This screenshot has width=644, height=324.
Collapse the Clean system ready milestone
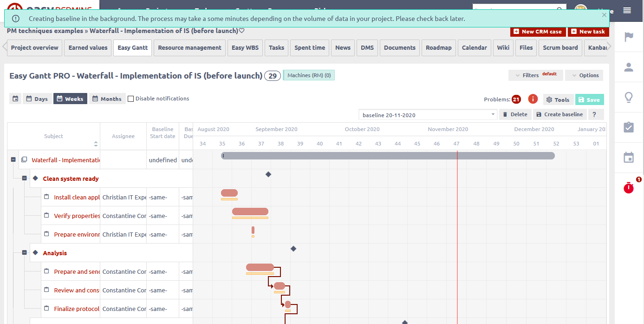click(24, 179)
